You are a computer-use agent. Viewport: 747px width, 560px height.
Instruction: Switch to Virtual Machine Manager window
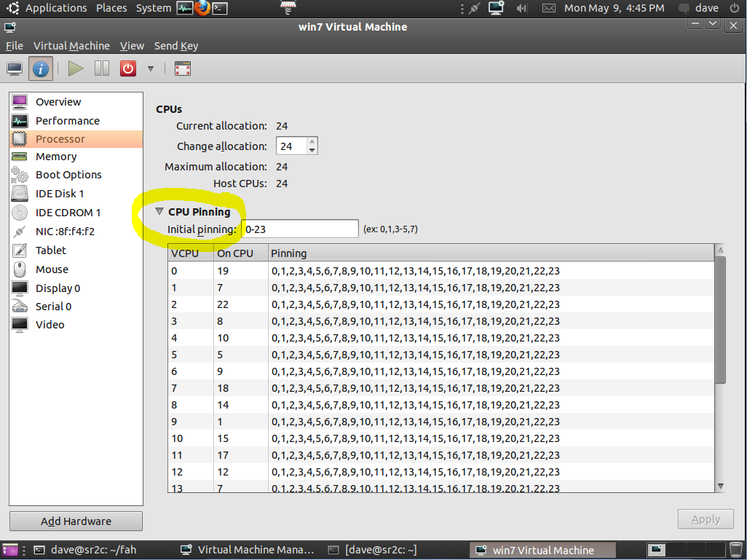[248, 550]
